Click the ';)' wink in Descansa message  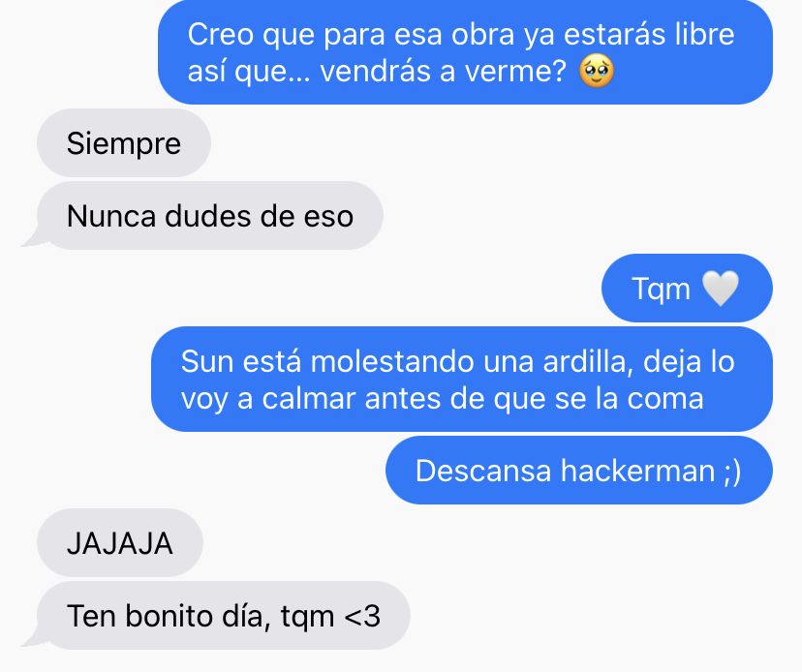732,472
